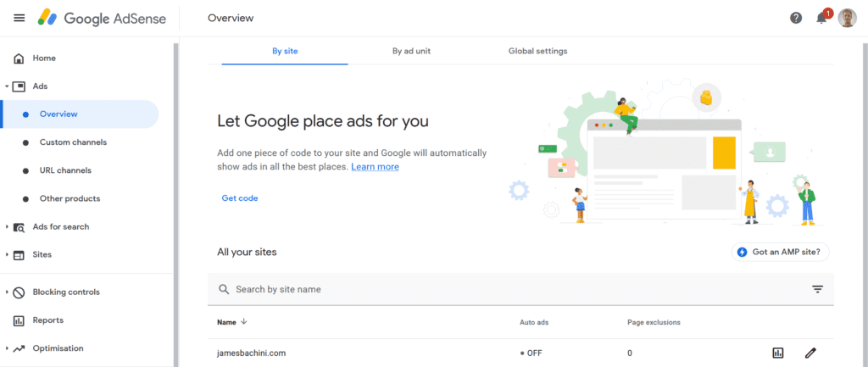This screenshot has width=868, height=367.
Task: Select Overview in sidebar
Action: (x=81, y=114)
